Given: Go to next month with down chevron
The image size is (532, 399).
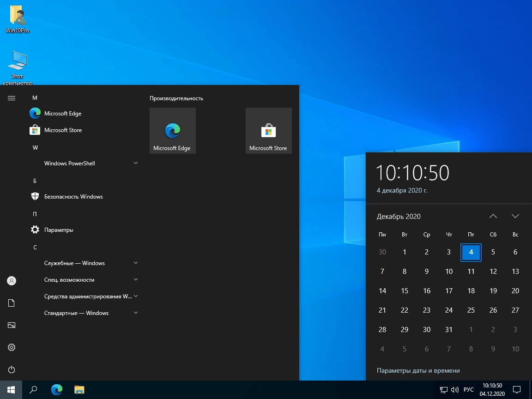Looking at the screenshot, I should pos(515,216).
